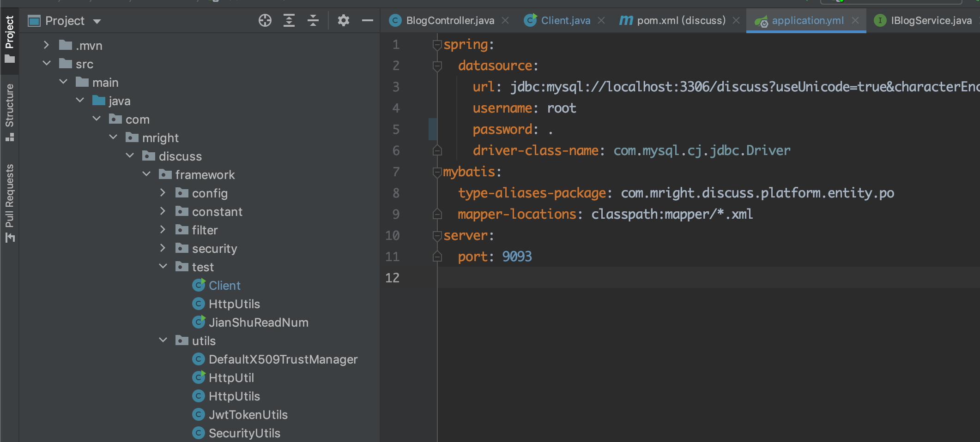Expand the filter package
Image resolution: width=980 pixels, height=442 pixels.
pos(163,230)
